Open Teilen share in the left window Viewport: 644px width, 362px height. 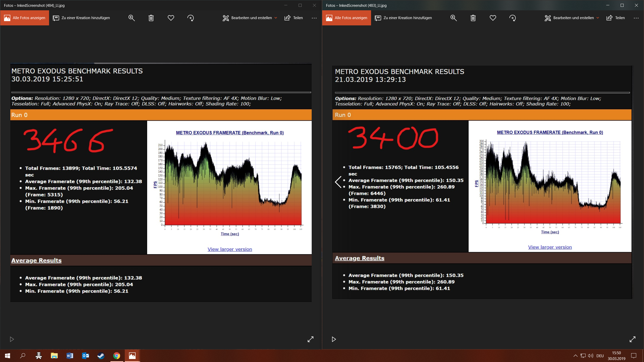[294, 18]
